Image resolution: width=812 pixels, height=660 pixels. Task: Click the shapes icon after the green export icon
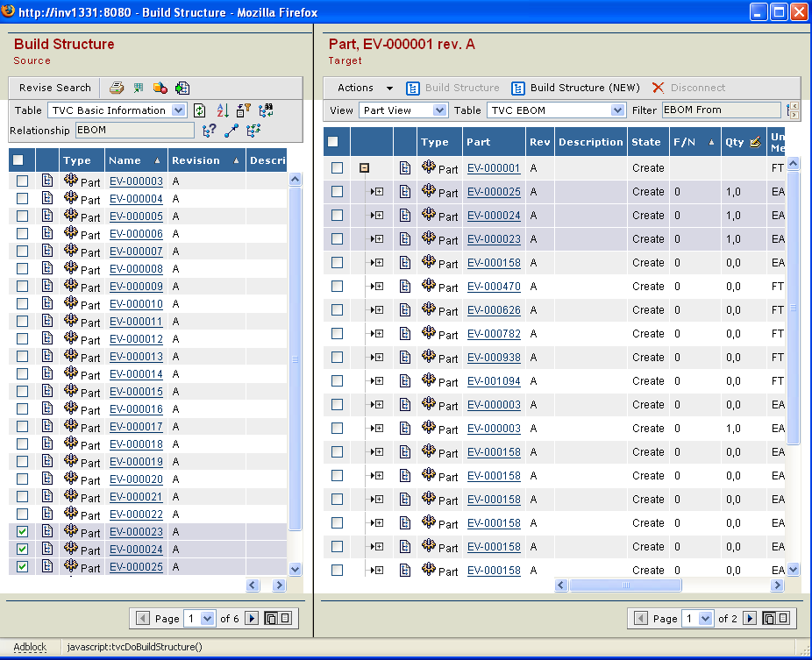[x=160, y=88]
